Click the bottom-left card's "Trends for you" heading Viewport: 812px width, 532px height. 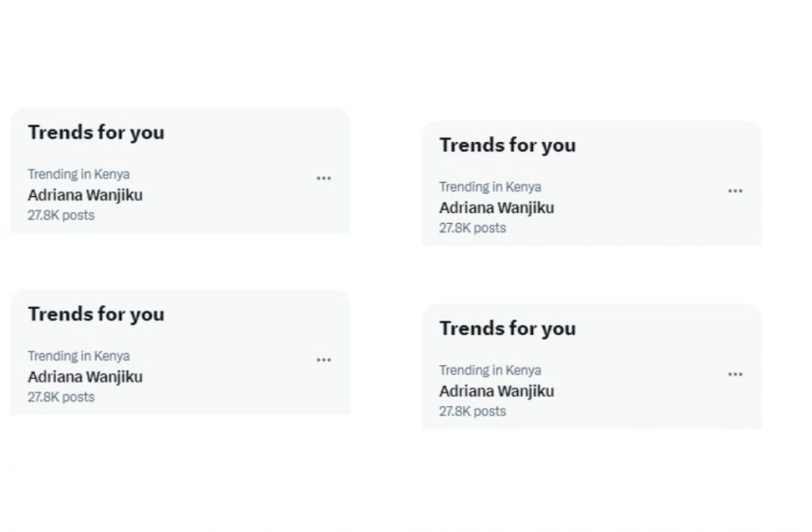[x=96, y=315]
